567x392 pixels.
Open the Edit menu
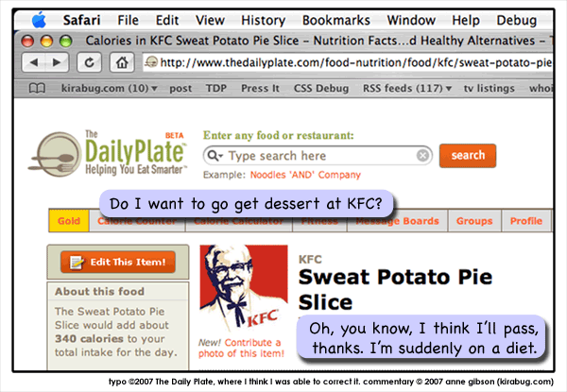tap(167, 20)
